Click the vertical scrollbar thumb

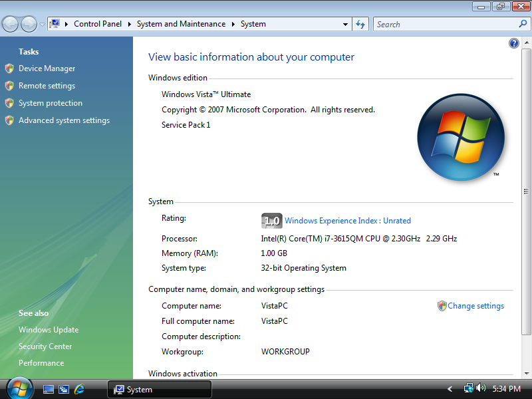[x=526, y=192]
